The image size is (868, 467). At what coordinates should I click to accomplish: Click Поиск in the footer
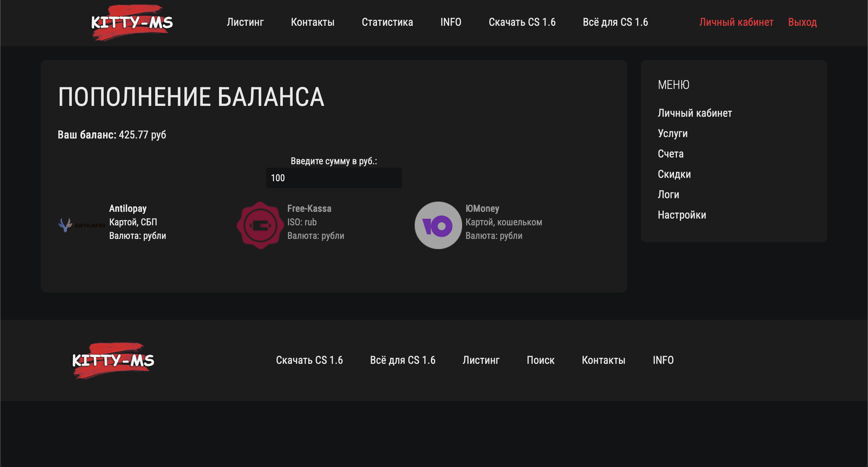click(x=540, y=360)
